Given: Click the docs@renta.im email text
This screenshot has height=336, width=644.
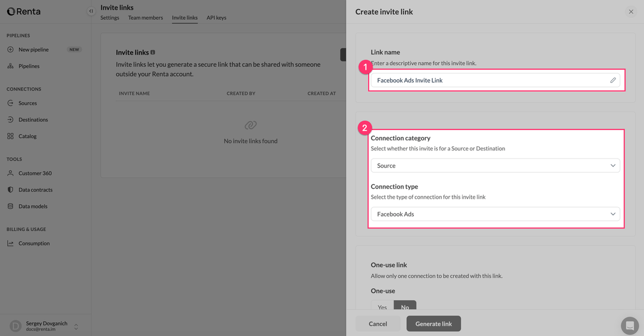Looking at the screenshot, I should tap(41, 329).
